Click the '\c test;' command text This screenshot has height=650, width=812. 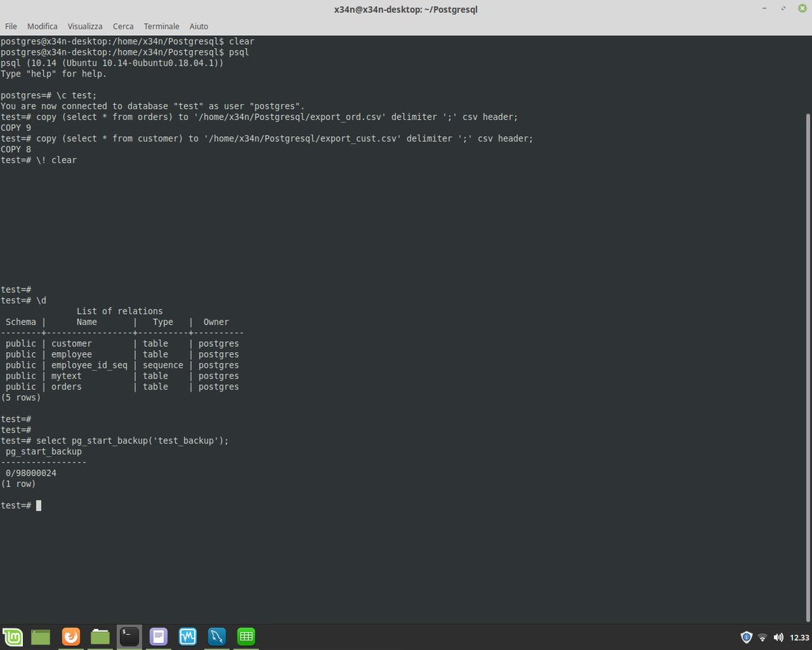tap(77, 95)
